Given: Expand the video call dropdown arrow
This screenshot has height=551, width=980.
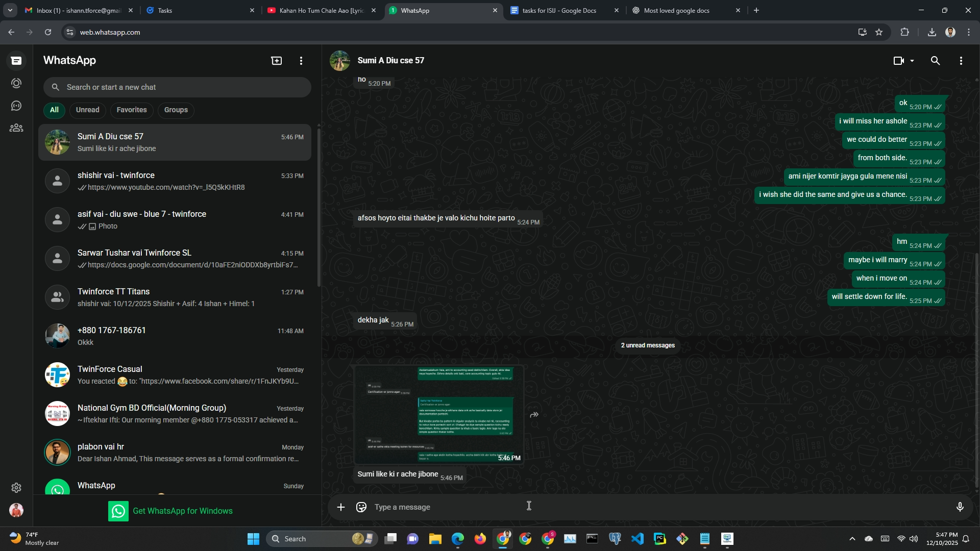Looking at the screenshot, I should [x=912, y=61].
